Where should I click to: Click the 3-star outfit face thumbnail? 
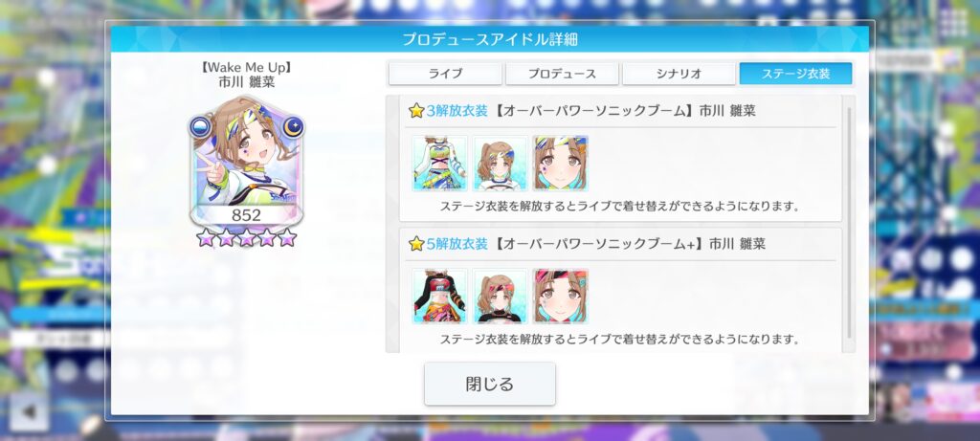(561, 163)
